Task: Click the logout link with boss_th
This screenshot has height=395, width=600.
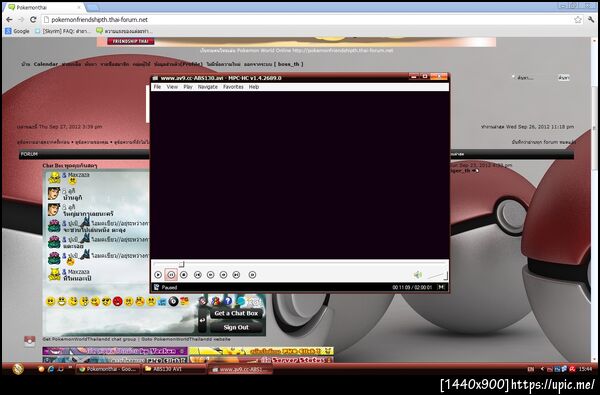Action: click(x=274, y=64)
